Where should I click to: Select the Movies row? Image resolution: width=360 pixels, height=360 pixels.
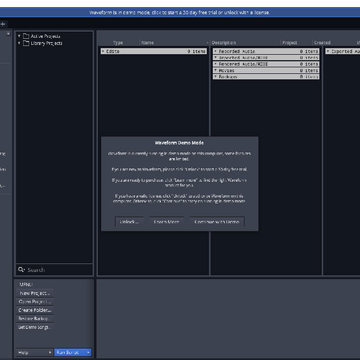point(266,70)
